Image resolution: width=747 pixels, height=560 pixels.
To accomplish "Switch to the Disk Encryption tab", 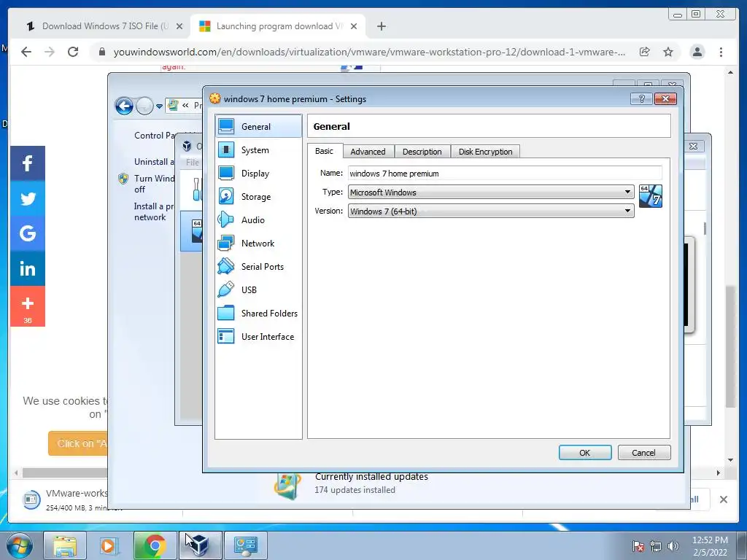I will pos(485,152).
